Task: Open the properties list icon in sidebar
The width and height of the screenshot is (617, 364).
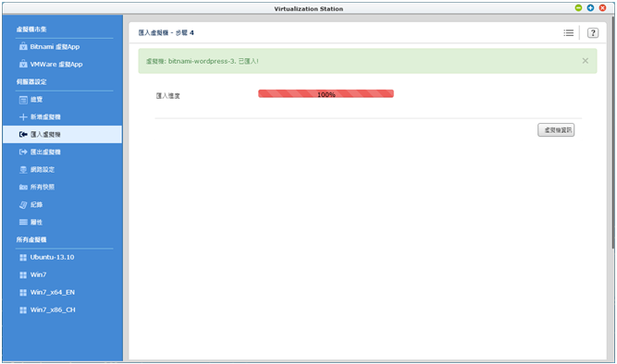Action: pos(23,223)
